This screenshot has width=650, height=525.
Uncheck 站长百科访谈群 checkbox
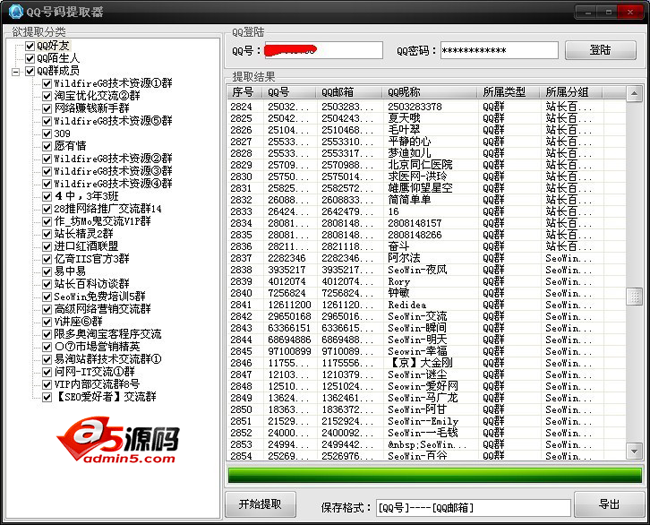point(47,284)
